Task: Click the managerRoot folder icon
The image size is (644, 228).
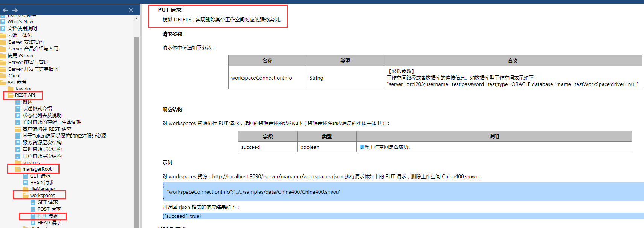Action: (x=18, y=169)
